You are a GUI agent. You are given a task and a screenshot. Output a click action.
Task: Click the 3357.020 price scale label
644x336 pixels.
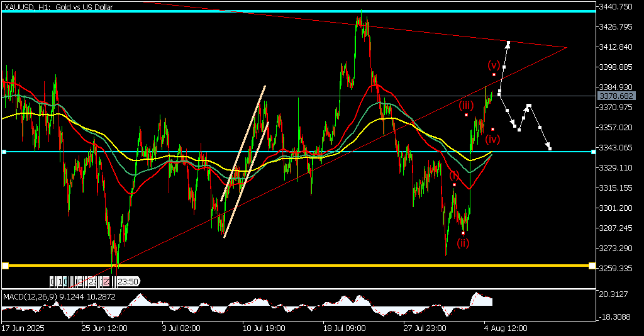point(616,127)
